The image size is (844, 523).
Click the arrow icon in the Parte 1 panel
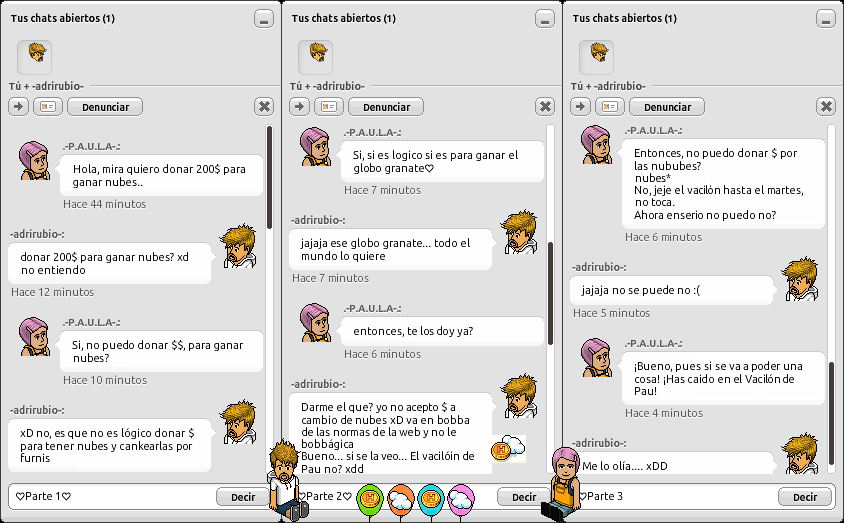[x=18, y=107]
